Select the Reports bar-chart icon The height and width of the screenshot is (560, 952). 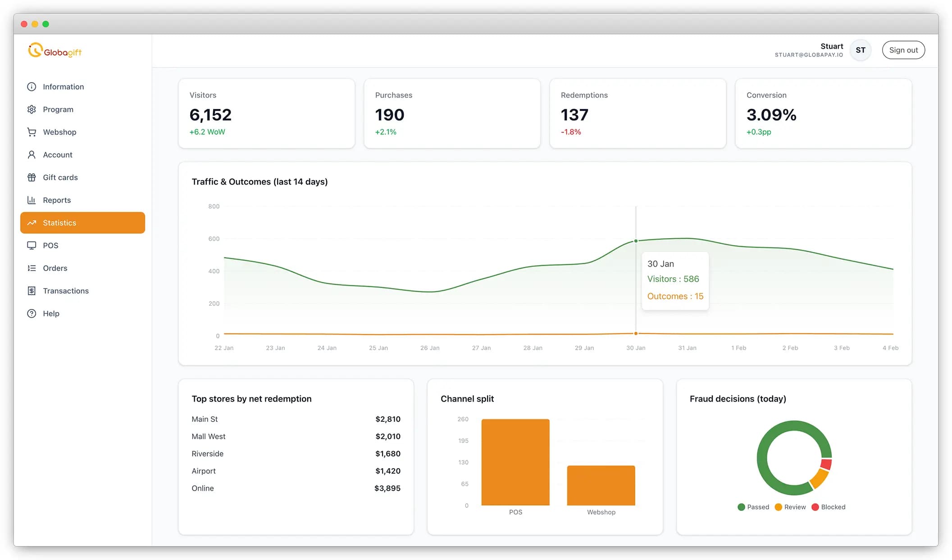(32, 200)
